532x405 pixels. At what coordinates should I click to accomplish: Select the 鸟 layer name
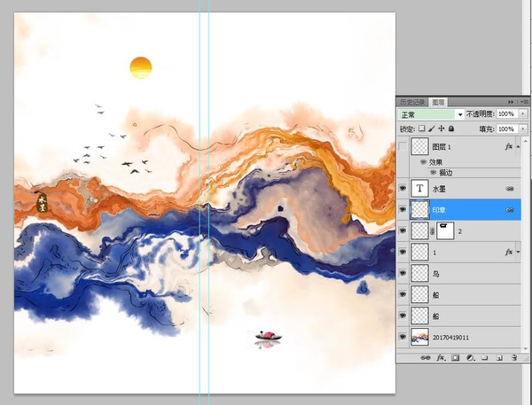click(435, 274)
